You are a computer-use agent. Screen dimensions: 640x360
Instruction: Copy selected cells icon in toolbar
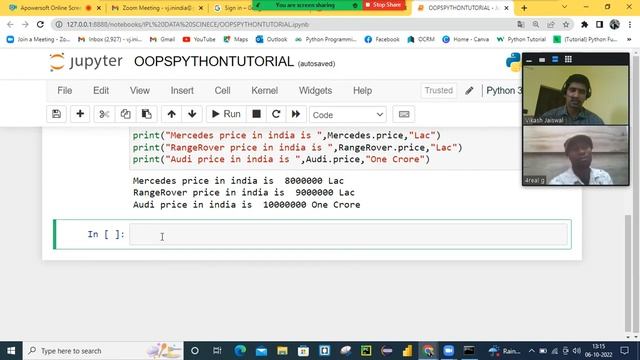click(x=125, y=114)
